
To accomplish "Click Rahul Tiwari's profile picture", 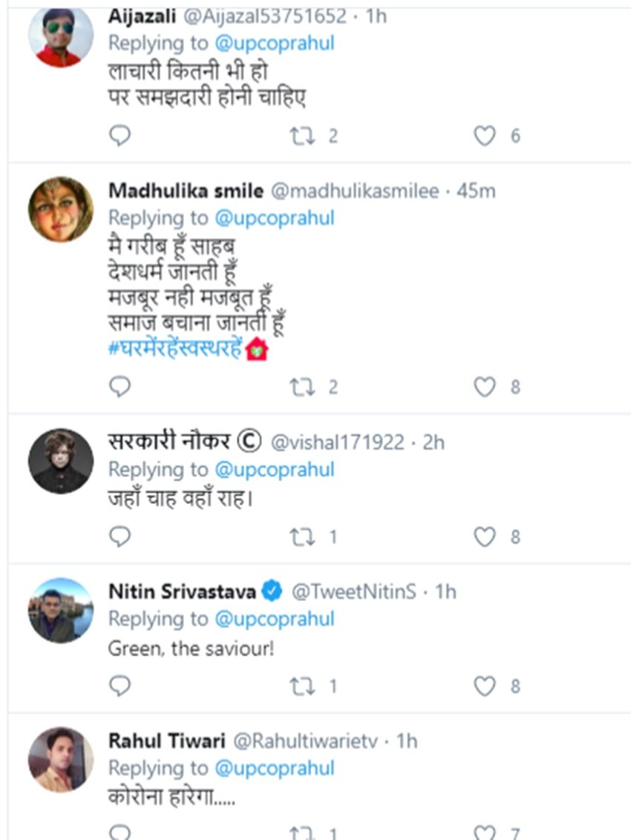I will [59, 758].
